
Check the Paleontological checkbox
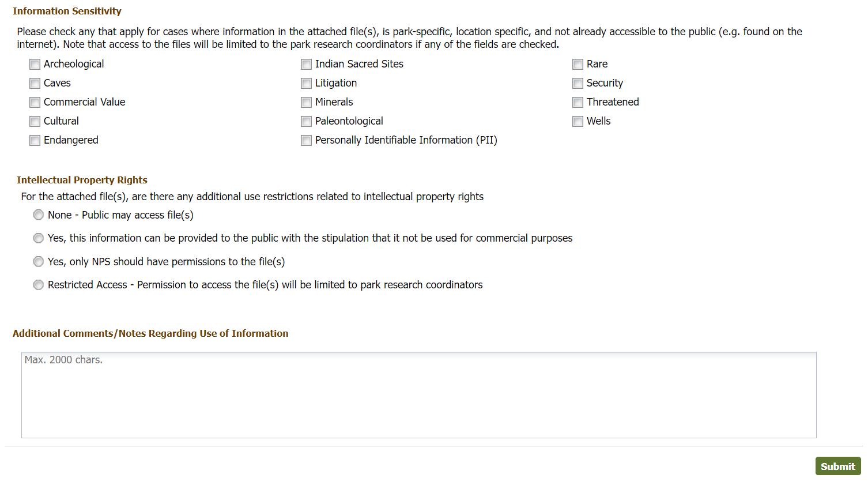[306, 121]
